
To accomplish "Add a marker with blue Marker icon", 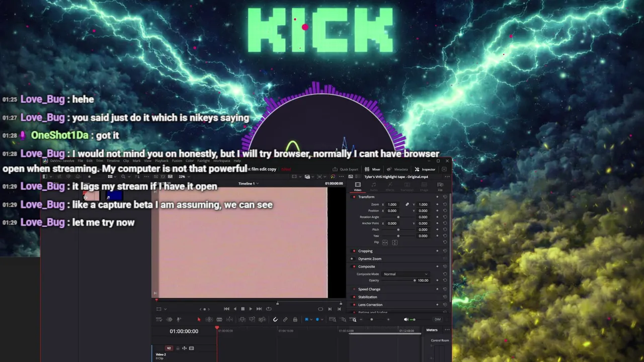I will coord(317,319).
